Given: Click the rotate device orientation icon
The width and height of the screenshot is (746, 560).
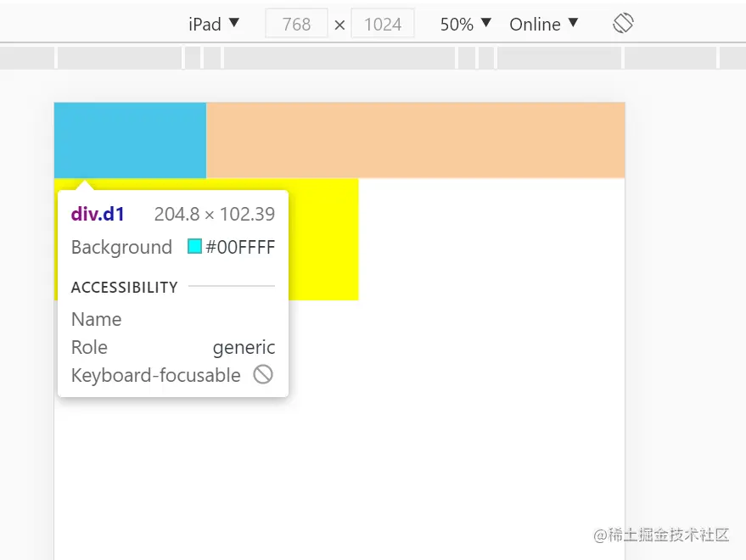Looking at the screenshot, I should [623, 24].
